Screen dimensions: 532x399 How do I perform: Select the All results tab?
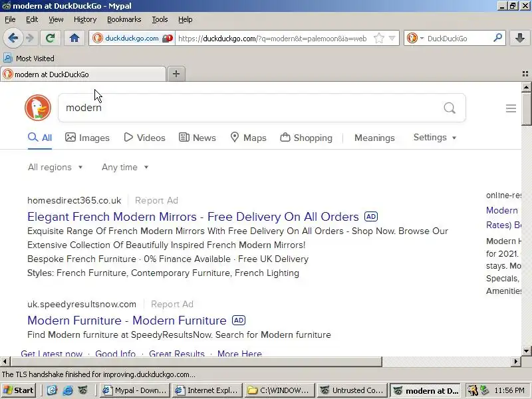tap(40, 138)
